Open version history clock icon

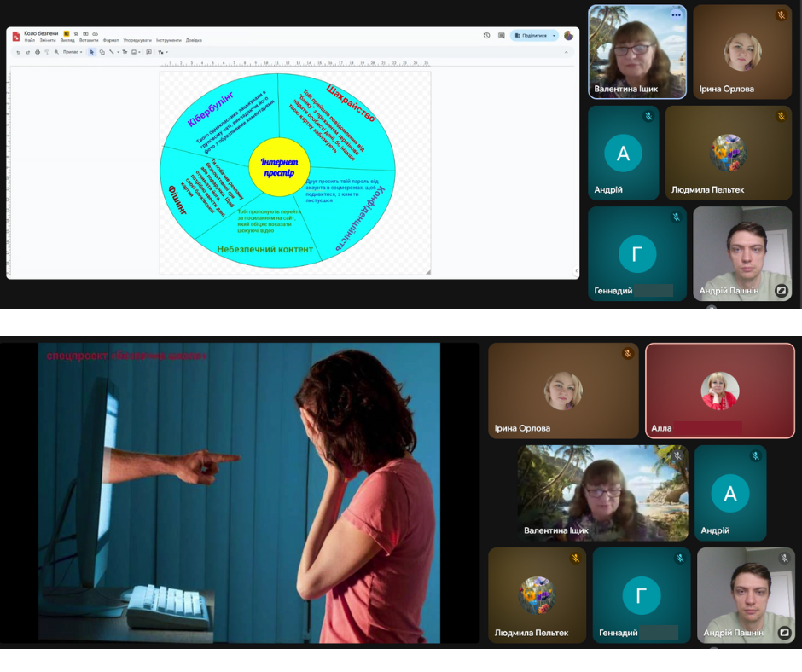486,36
